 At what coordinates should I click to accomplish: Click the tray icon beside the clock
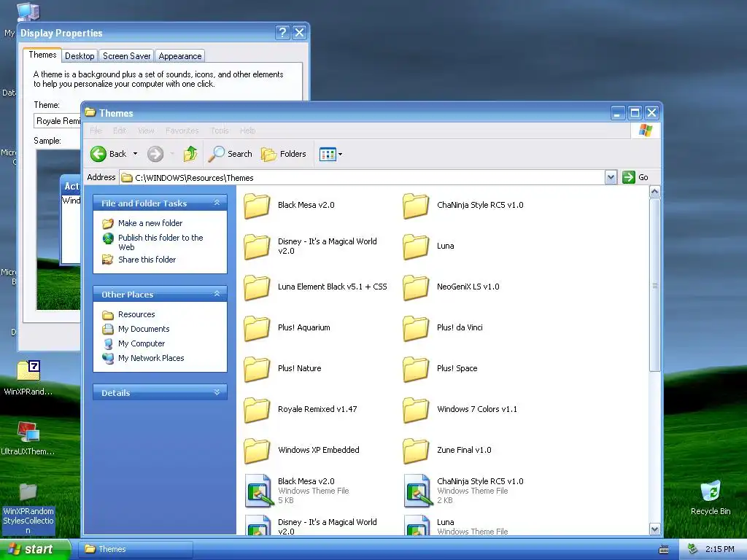click(x=693, y=549)
